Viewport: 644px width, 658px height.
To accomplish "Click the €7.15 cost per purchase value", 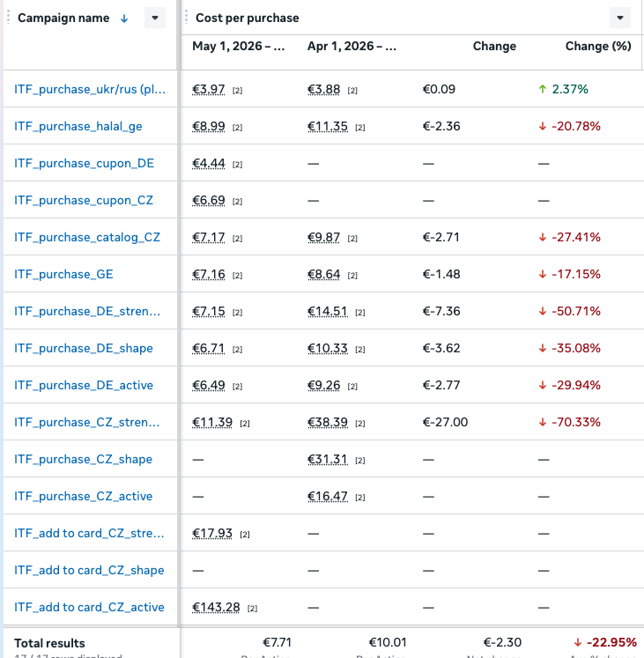I will [x=209, y=311].
